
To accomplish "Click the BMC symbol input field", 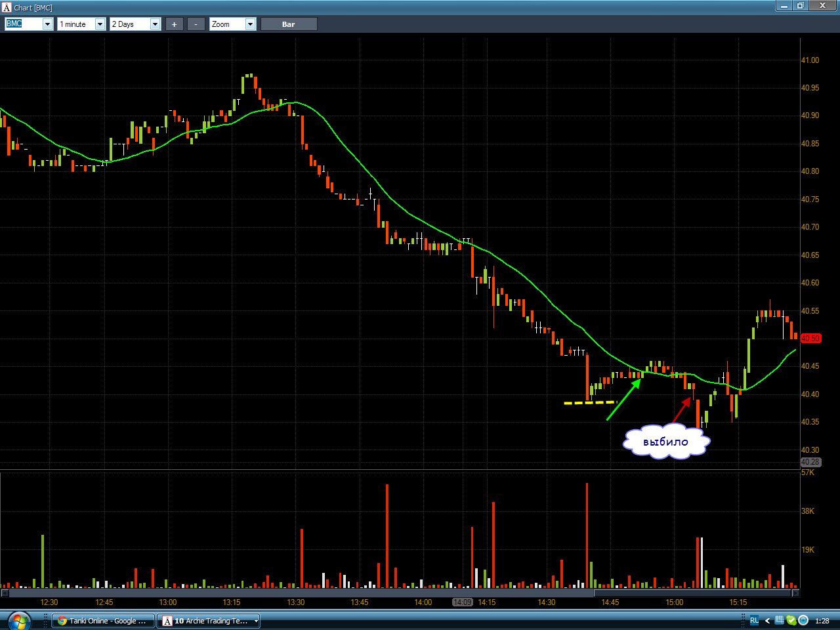I will coord(24,24).
